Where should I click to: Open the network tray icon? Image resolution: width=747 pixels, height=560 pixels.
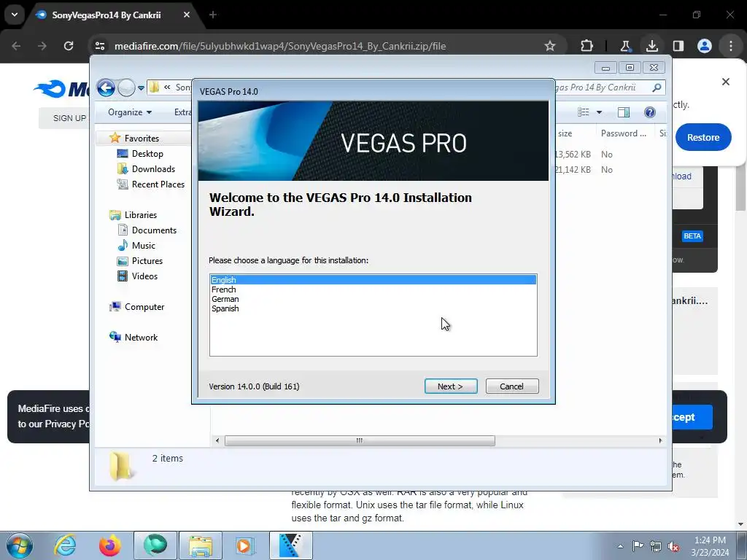656,546
